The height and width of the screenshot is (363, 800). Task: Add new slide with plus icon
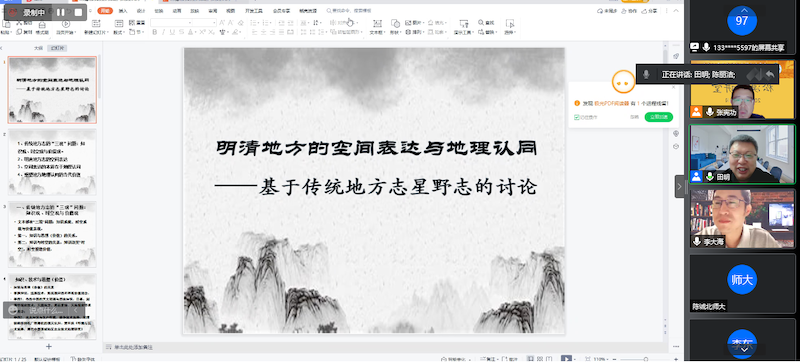pos(49,346)
